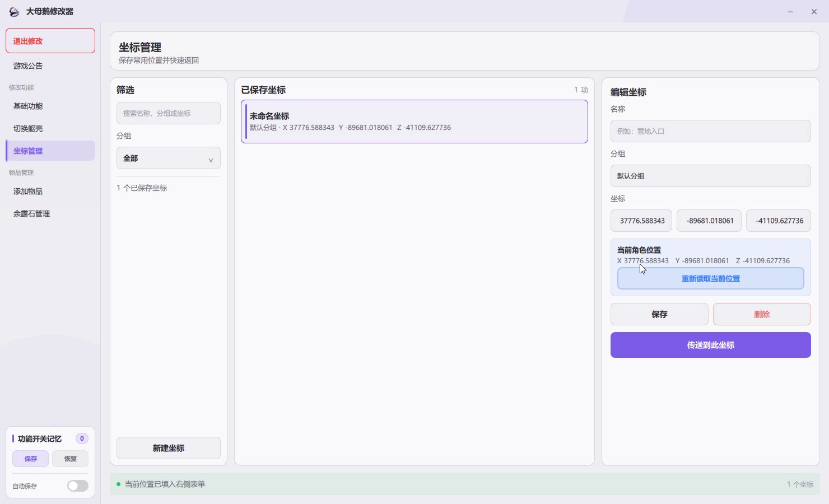The image size is (829, 504).
Task: Click 传送到此坐标 button
Action: tap(711, 345)
